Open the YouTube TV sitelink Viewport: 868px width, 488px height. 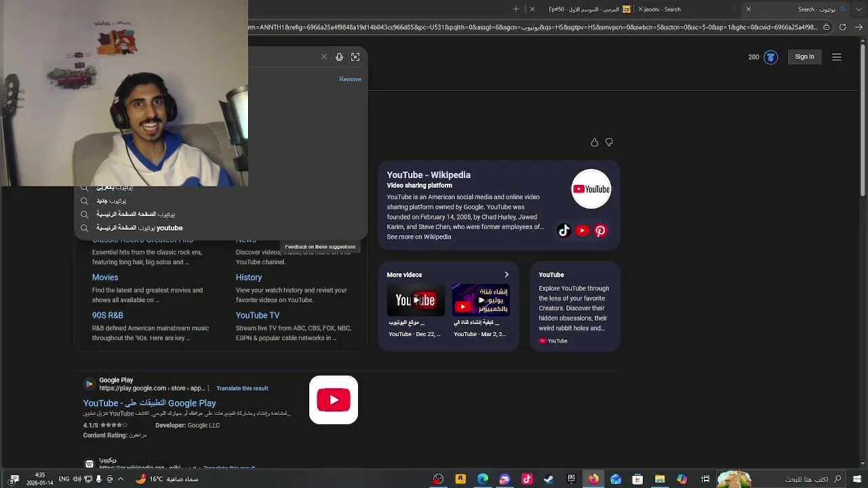[x=258, y=315]
